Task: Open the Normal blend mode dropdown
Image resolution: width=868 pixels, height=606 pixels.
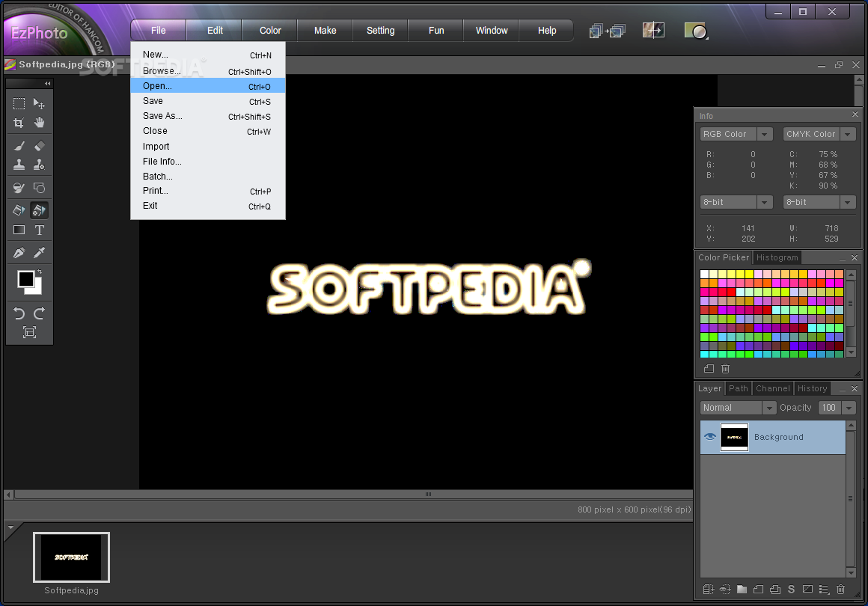Action: coord(768,408)
